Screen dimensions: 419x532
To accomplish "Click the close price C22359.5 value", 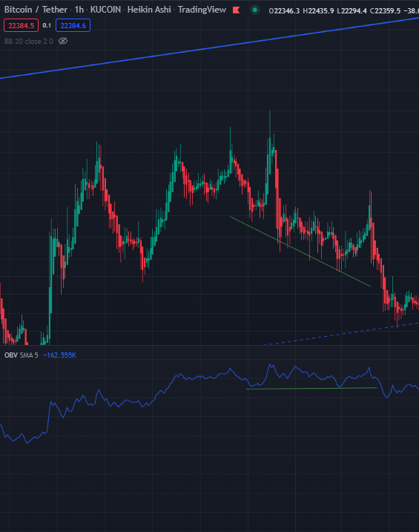I will click(x=385, y=11).
